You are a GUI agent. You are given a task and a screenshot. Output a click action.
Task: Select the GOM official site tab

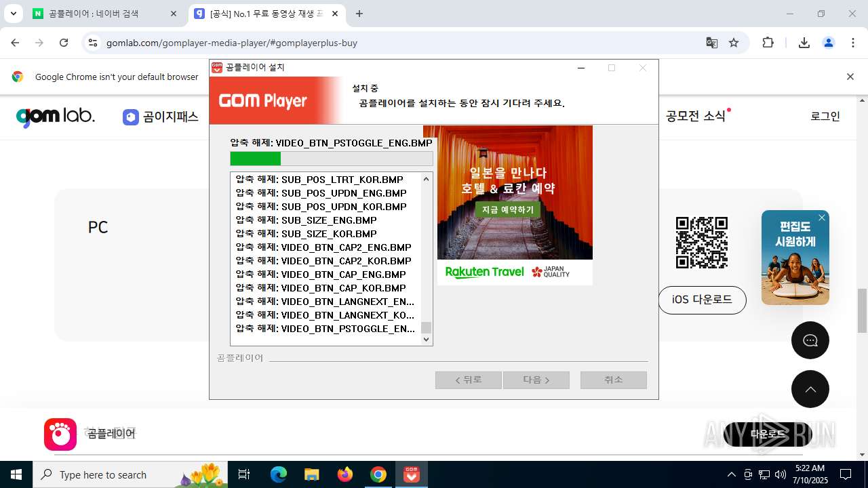(x=267, y=14)
